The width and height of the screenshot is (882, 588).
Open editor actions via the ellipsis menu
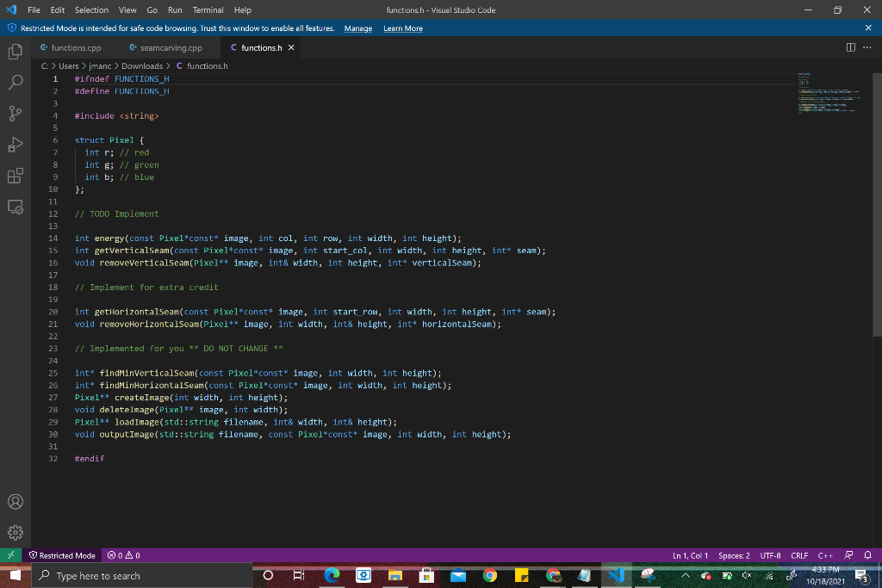click(866, 48)
